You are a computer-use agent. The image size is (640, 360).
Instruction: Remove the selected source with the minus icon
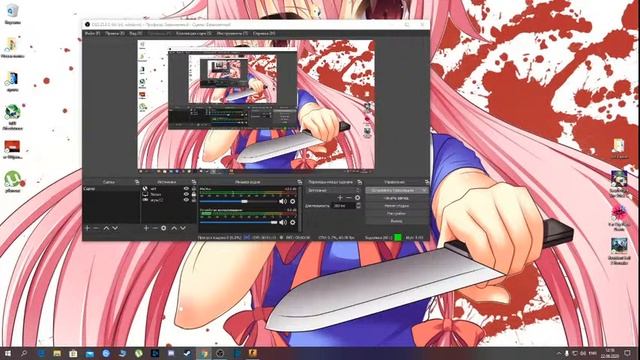(155, 228)
